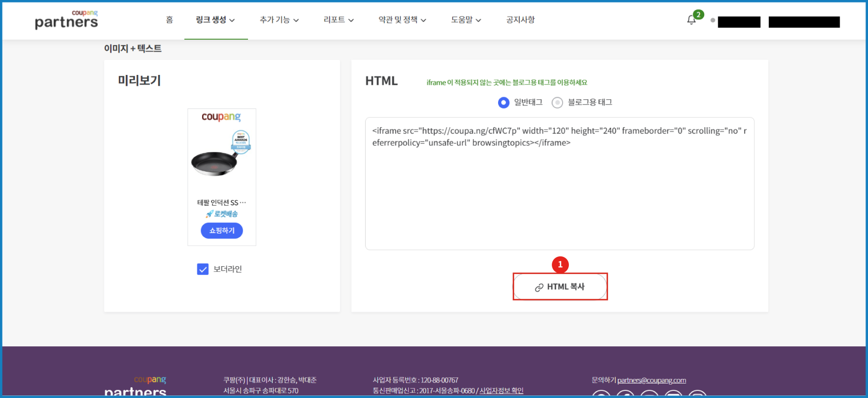The width and height of the screenshot is (868, 398).
Task: Open the 공지사항 page
Action: pyautogui.click(x=520, y=20)
